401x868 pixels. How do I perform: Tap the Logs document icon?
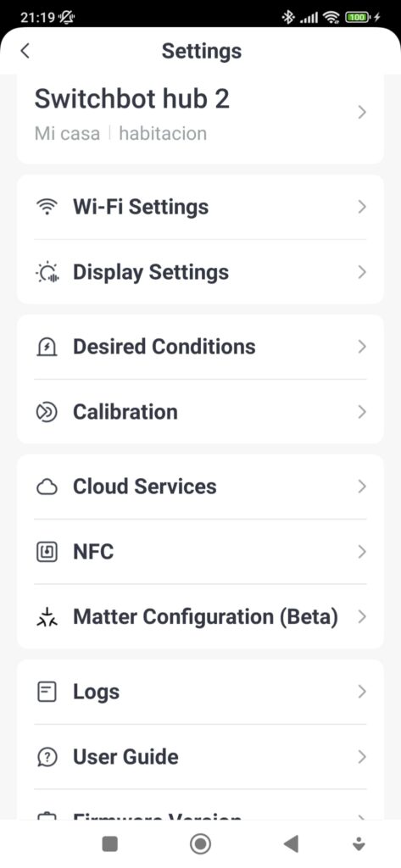[x=47, y=692]
